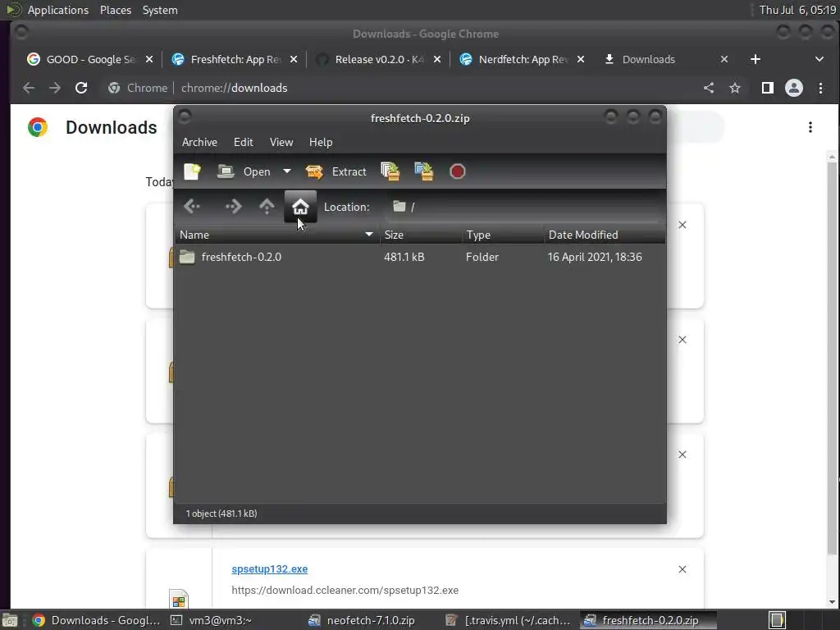This screenshot has height=630, width=840.
Task: Go up one level in archive
Action: tap(267, 207)
